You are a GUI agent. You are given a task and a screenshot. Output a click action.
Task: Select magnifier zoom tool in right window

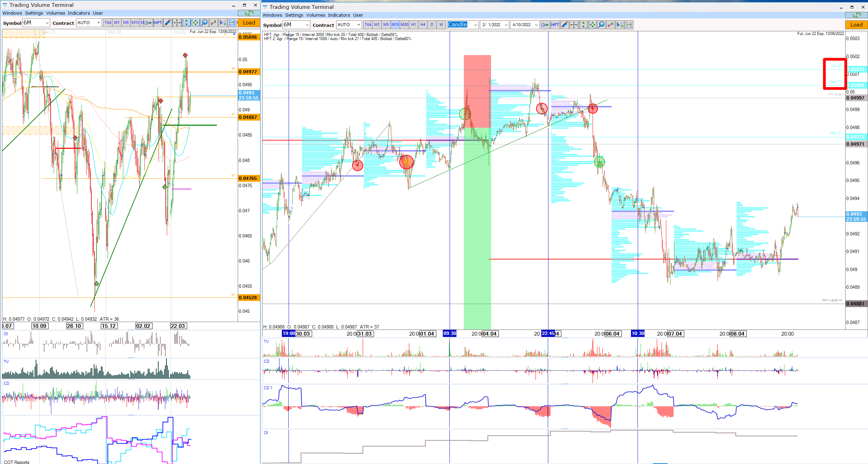coord(601,25)
